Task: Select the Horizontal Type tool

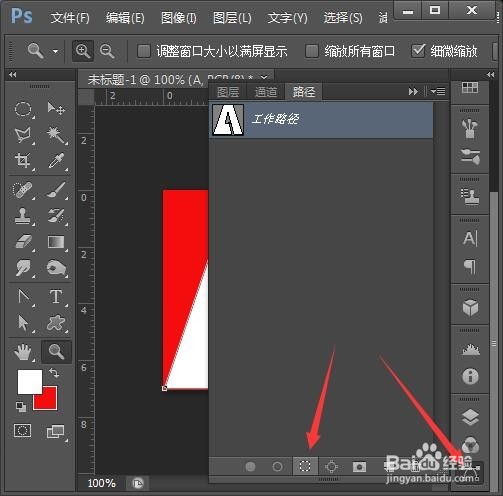Action: (56, 296)
